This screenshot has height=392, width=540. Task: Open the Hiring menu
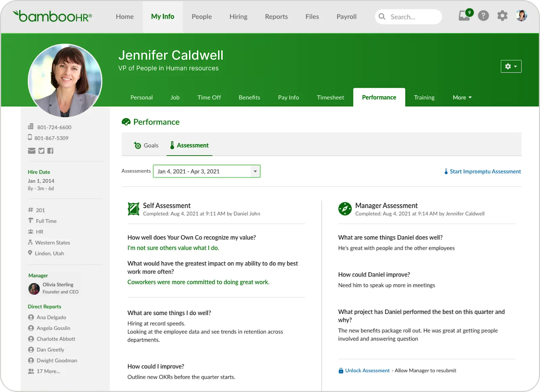238,17
